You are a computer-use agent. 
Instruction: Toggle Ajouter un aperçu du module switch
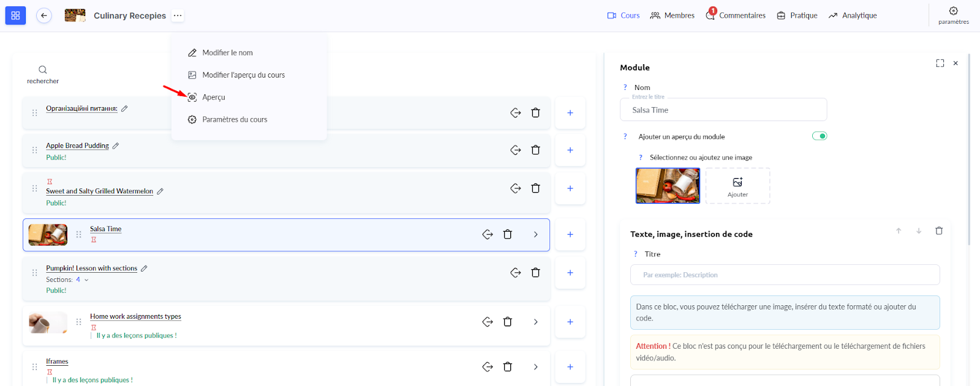point(819,136)
